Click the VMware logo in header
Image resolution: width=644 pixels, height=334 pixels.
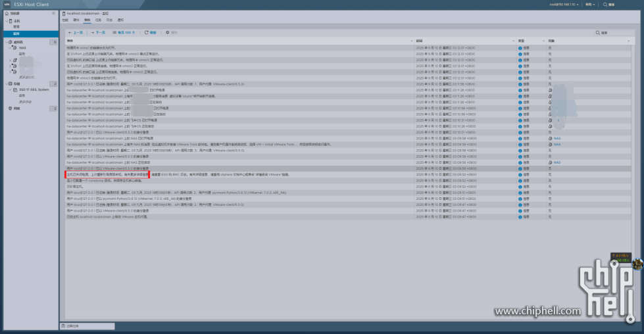tap(7, 4)
